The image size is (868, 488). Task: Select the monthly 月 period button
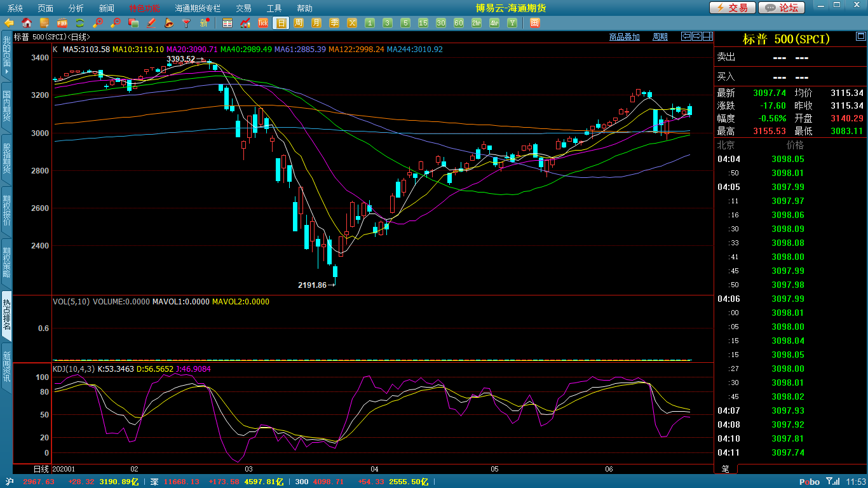pos(316,23)
